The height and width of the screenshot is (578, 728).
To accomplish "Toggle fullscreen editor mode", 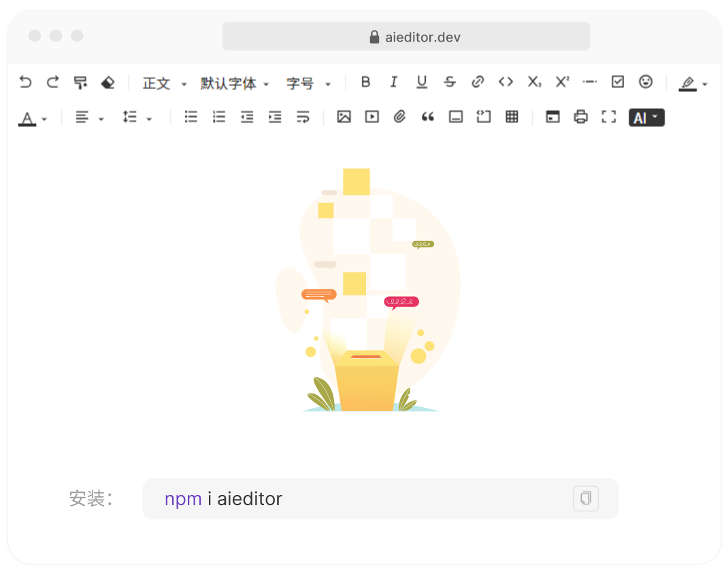I will coord(608,117).
